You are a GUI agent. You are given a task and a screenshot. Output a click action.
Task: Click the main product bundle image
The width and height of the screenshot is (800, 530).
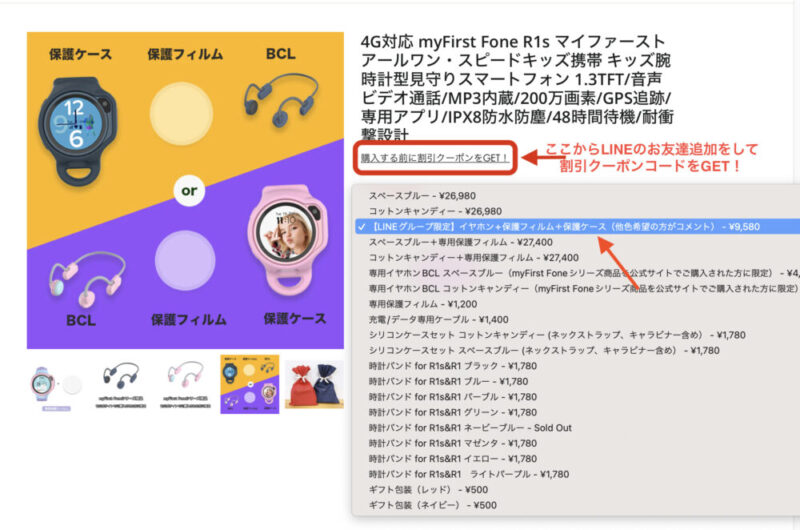(185, 190)
